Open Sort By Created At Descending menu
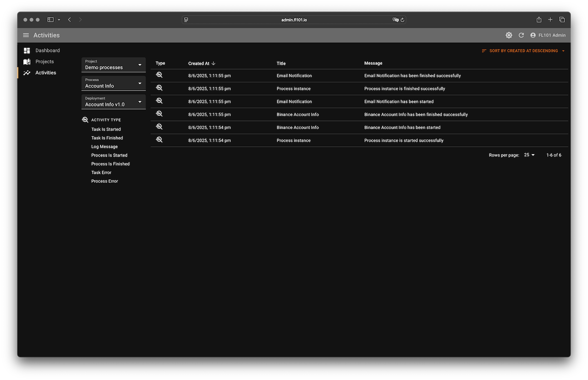 [x=523, y=51]
